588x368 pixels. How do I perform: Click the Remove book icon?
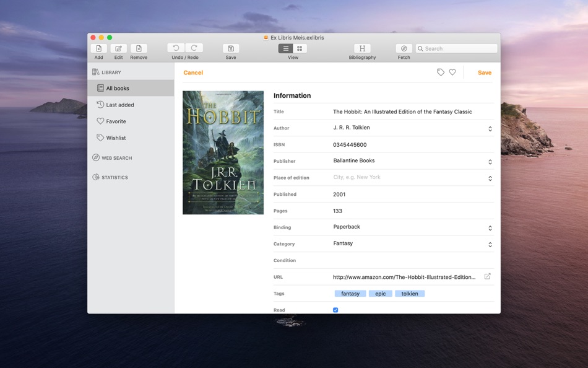139,48
